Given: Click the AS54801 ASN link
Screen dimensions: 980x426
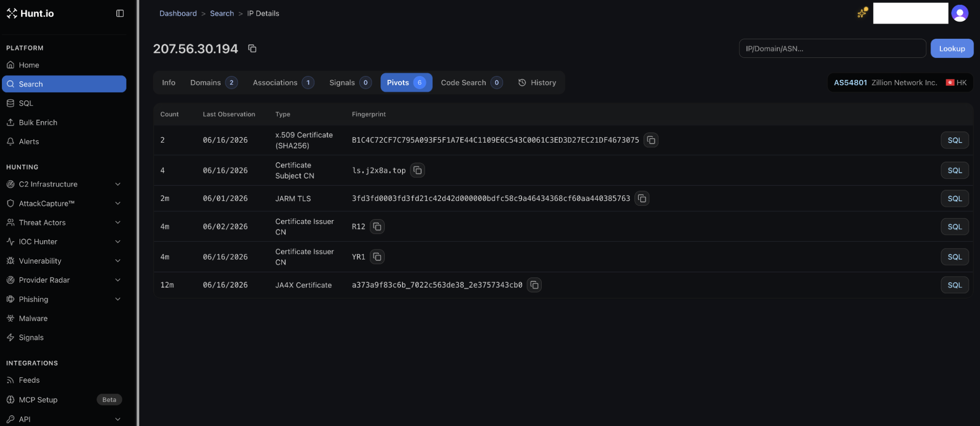Looking at the screenshot, I should click(x=850, y=82).
